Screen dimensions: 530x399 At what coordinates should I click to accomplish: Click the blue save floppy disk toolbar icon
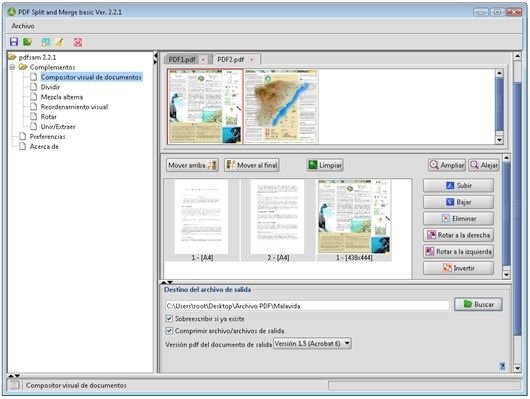tap(14, 42)
